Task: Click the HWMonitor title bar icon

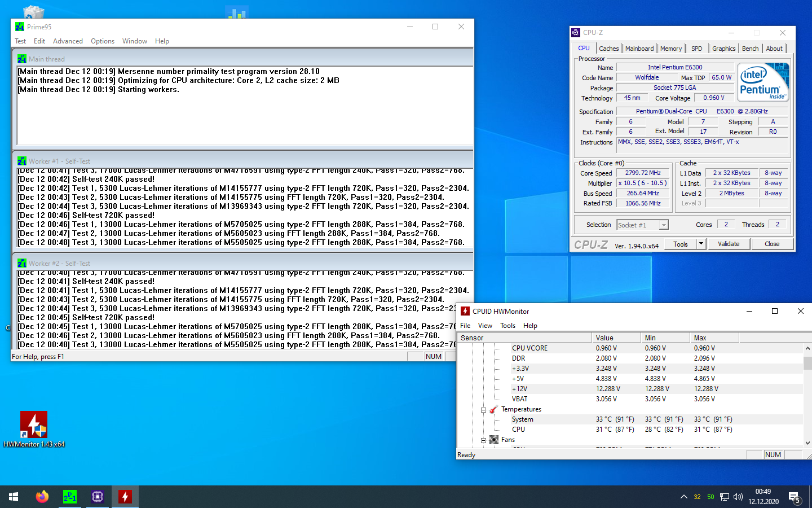Action: (465, 311)
